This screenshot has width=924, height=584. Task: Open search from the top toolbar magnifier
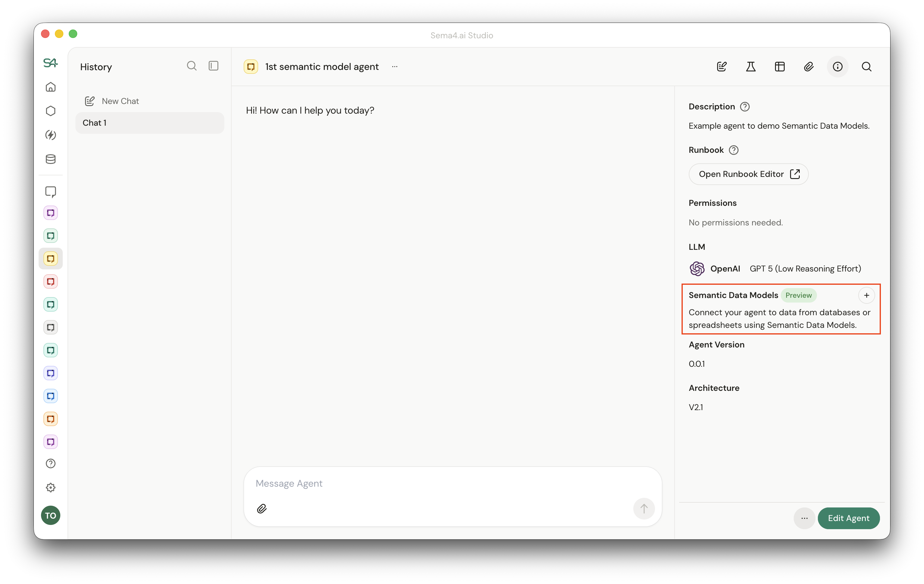coord(866,66)
